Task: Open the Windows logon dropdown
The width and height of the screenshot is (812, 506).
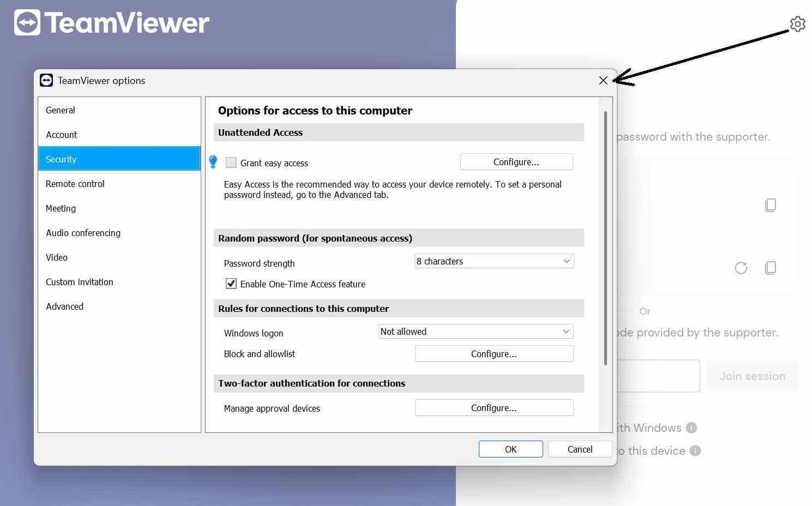Action: tap(475, 331)
